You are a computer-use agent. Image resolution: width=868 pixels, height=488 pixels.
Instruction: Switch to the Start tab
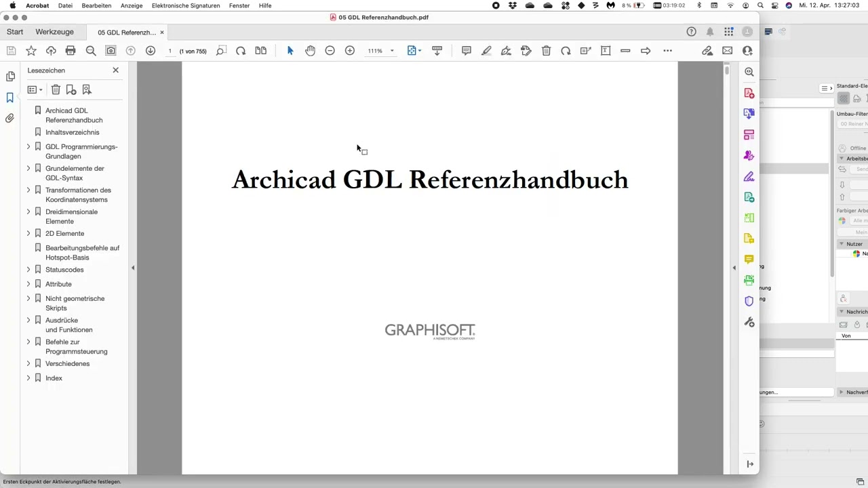pyautogui.click(x=15, y=32)
